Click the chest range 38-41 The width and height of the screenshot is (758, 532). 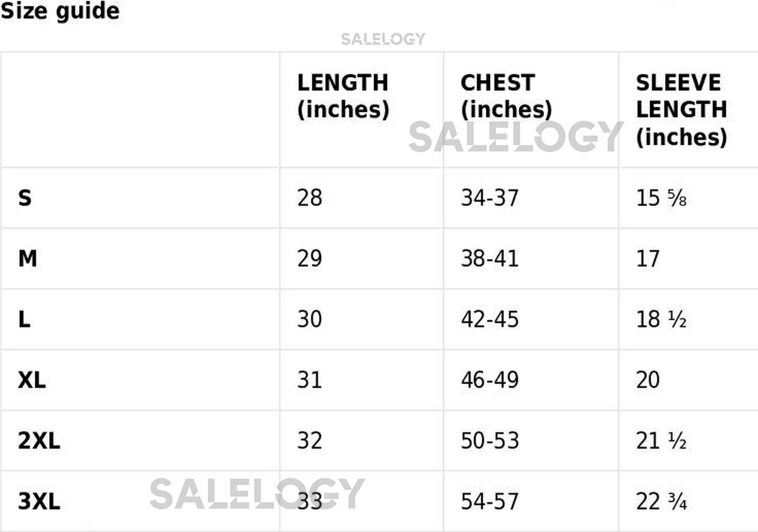[490, 258]
